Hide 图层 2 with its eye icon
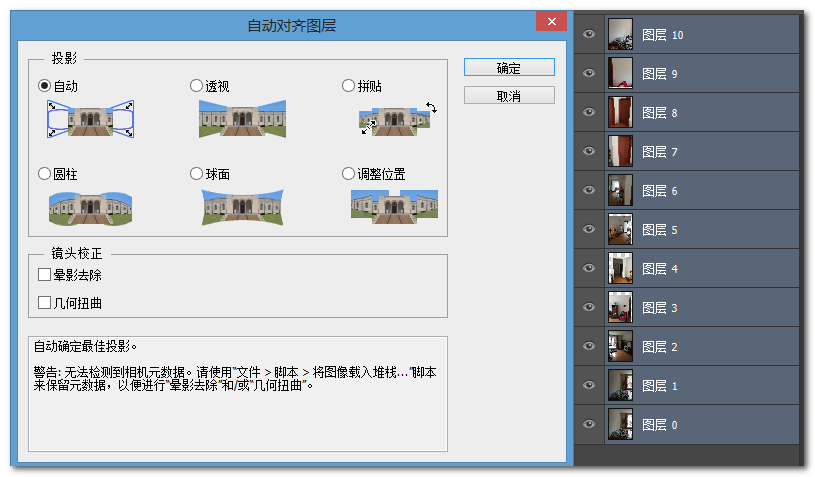Image resolution: width=815 pixels, height=477 pixels. pyautogui.click(x=589, y=346)
